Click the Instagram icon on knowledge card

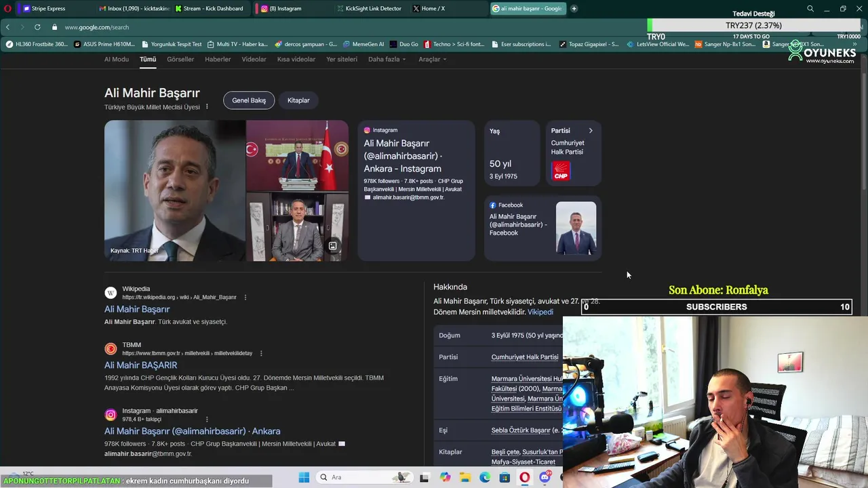(x=367, y=130)
